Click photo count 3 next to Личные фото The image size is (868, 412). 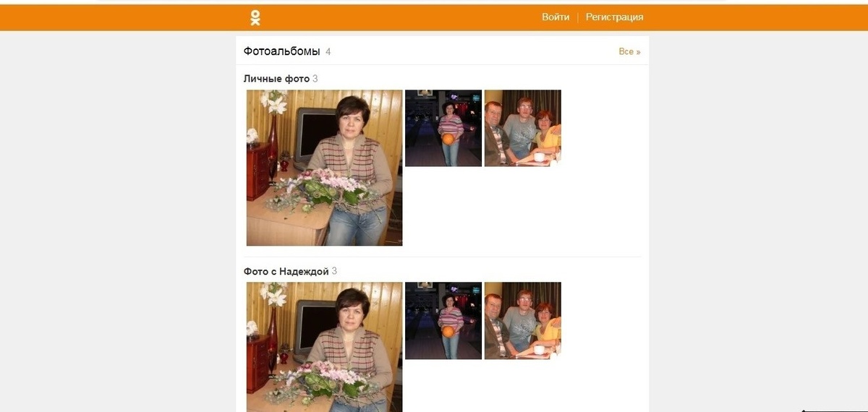click(x=315, y=79)
